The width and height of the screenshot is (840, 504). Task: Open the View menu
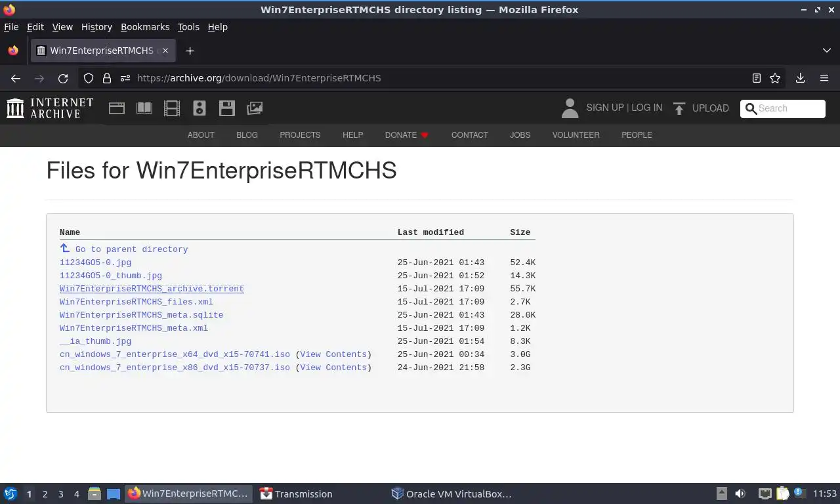[62, 27]
